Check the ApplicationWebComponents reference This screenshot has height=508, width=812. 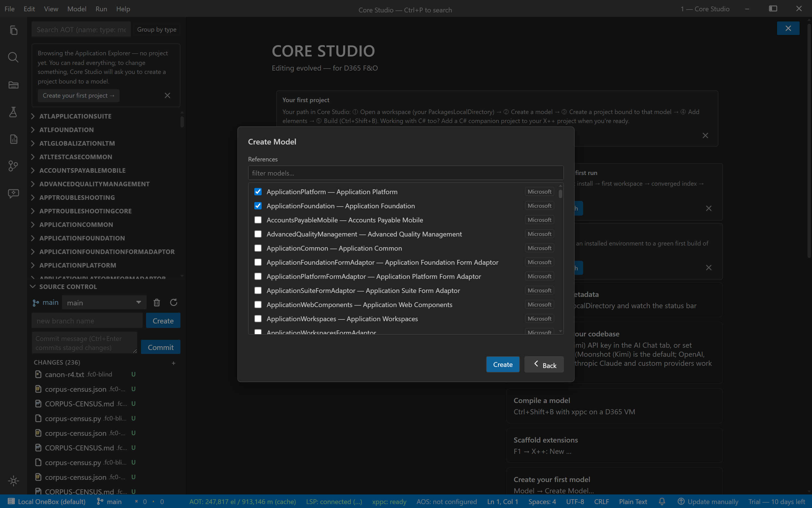pyautogui.click(x=258, y=305)
